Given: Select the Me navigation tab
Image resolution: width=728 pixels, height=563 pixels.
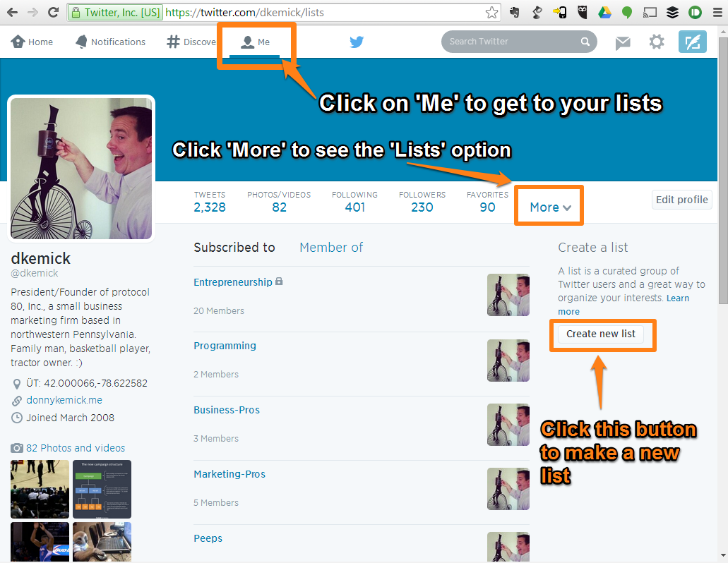Looking at the screenshot, I should coord(256,42).
